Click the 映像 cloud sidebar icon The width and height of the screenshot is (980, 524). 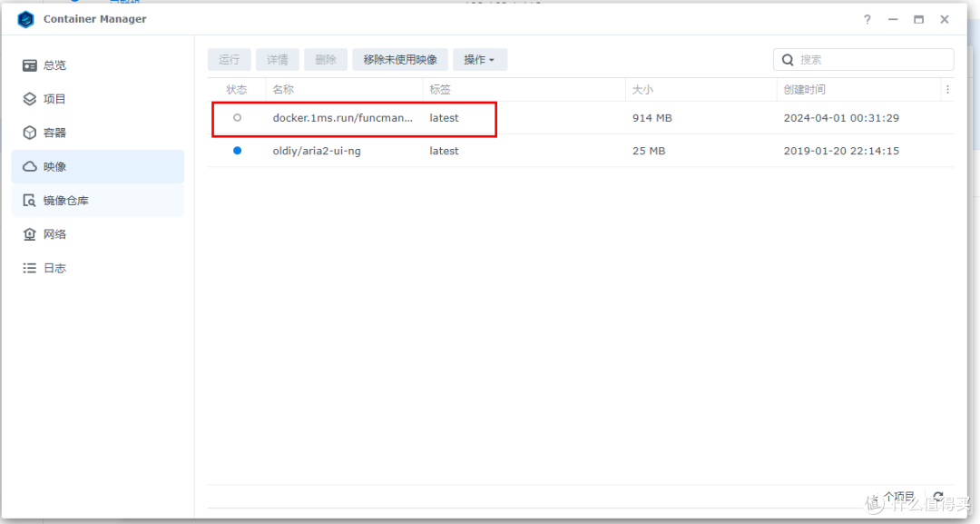pyautogui.click(x=29, y=166)
